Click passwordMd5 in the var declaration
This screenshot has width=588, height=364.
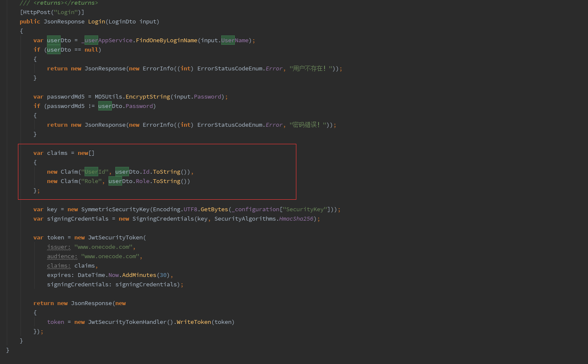coord(66,96)
